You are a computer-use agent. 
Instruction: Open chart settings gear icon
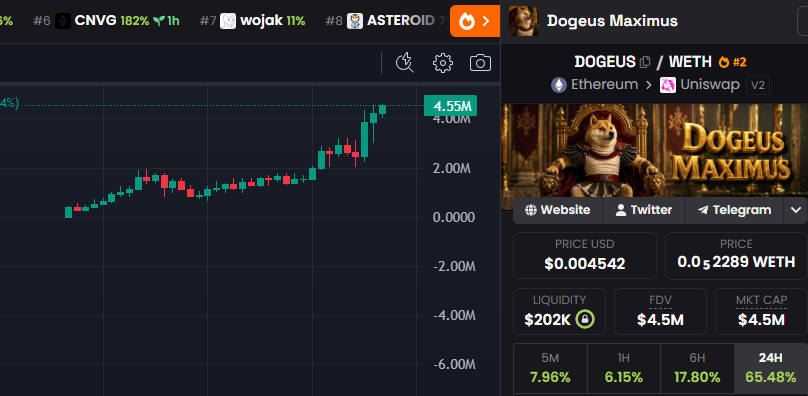(443, 63)
